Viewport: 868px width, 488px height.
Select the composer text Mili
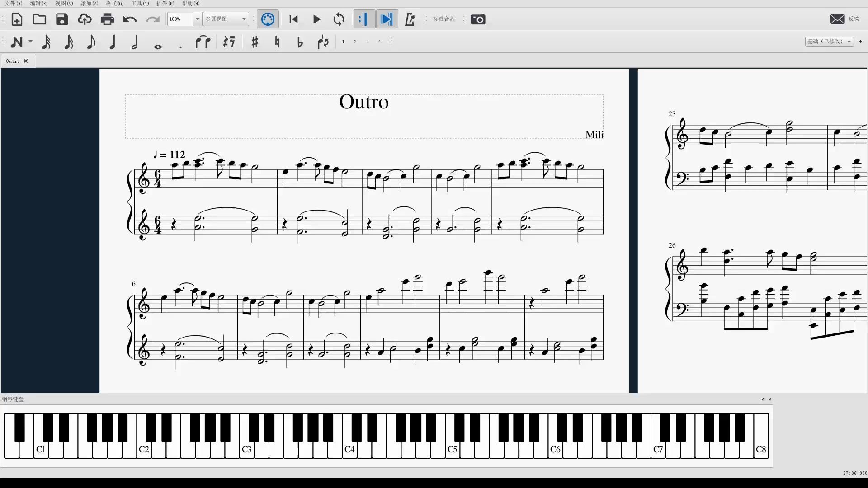click(x=594, y=135)
